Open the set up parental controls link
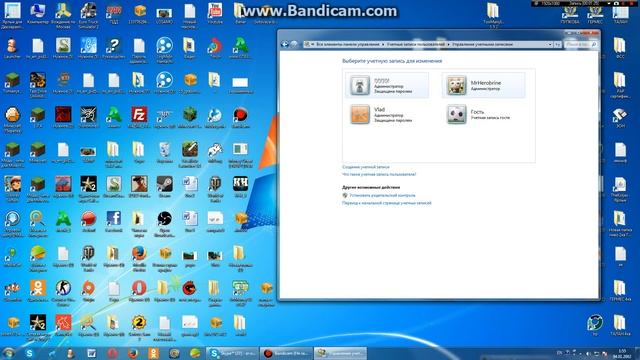 382,196
